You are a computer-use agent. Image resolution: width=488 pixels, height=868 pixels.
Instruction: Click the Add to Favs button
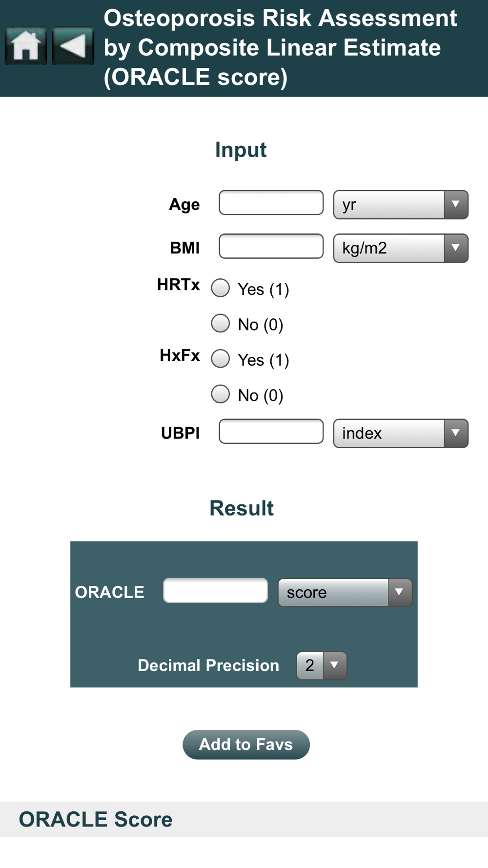tap(246, 744)
